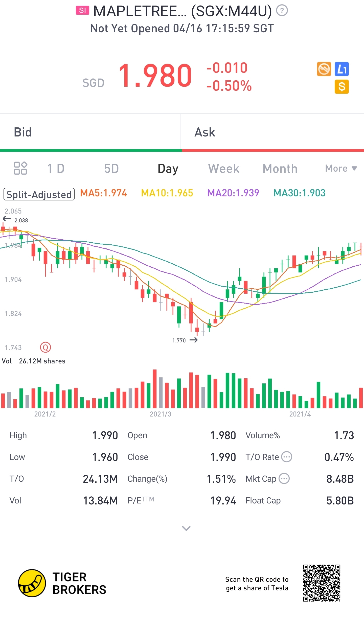Tap the Low 1.960 value

pos(105,457)
